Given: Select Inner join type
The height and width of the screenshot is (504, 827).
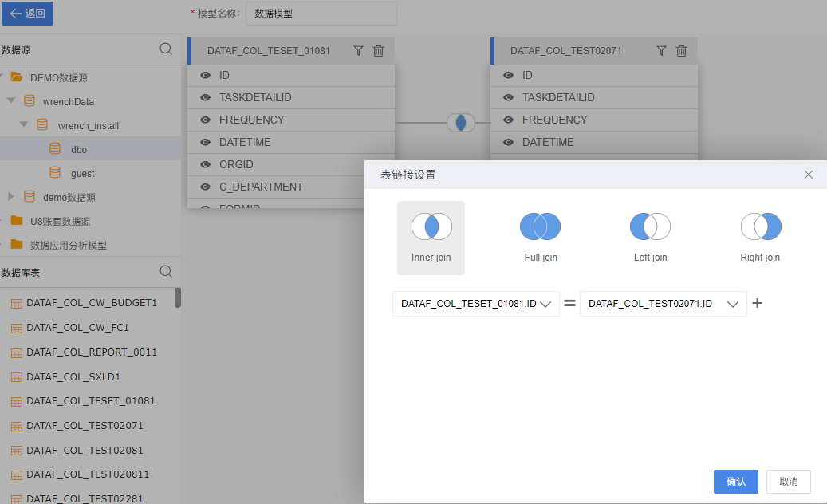Looking at the screenshot, I should (x=431, y=238).
